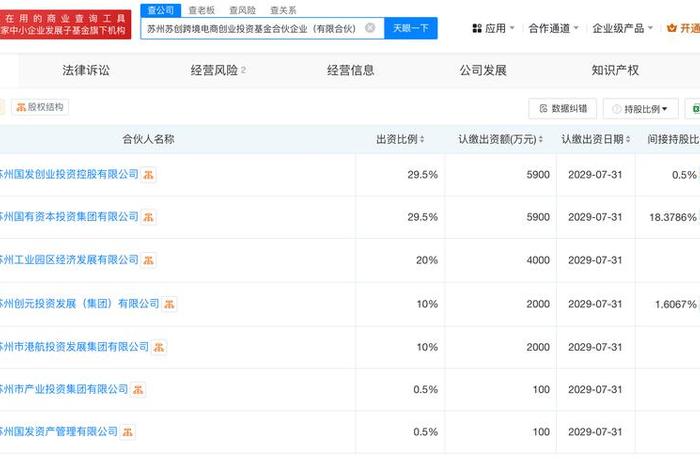The image size is (700, 470).
Task: Open the 经营风险 section tab
Action: (218, 70)
